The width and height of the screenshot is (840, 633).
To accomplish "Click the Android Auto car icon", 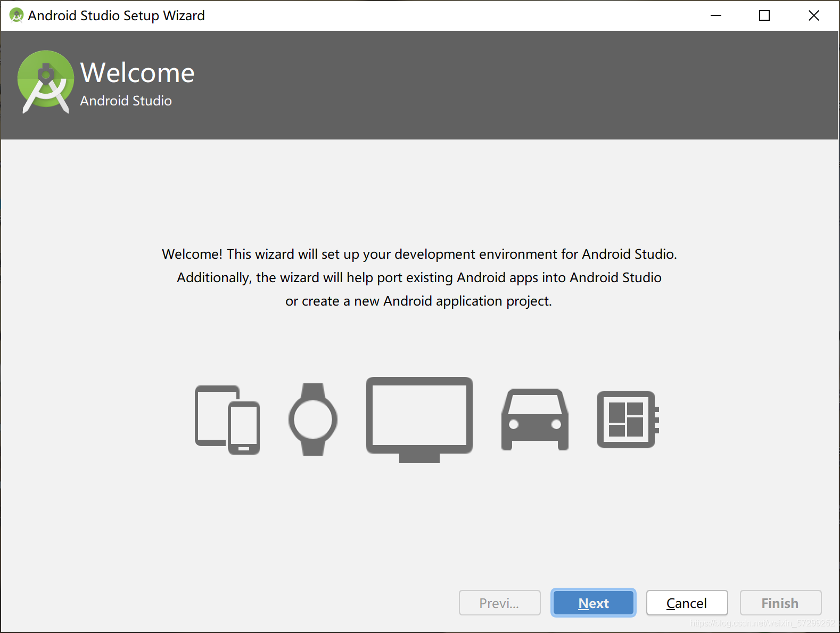I will click(535, 420).
